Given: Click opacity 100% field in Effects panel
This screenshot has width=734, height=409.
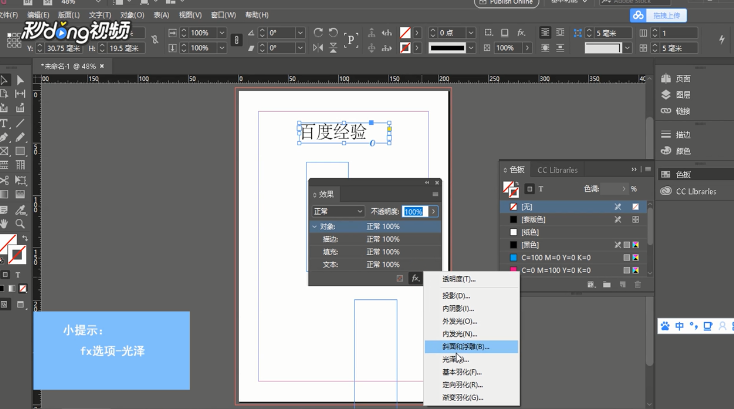Looking at the screenshot, I should (415, 212).
